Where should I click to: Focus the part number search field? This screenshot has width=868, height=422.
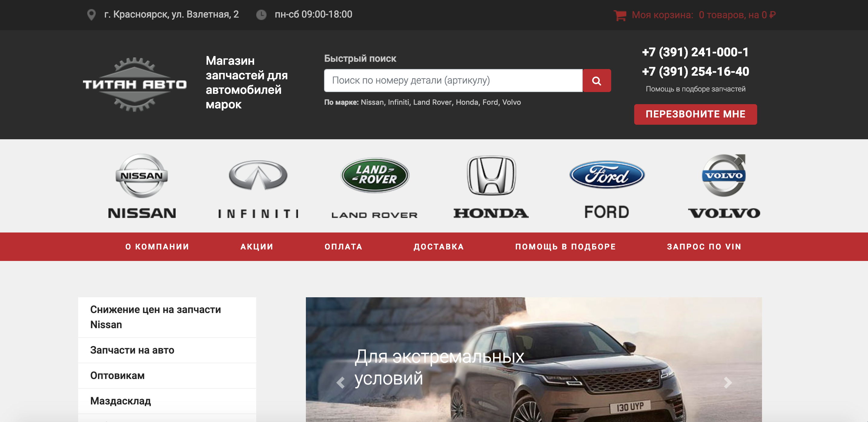(x=453, y=81)
